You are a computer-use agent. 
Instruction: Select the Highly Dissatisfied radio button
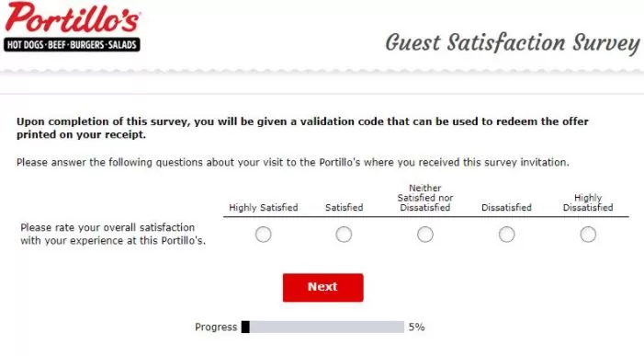click(588, 235)
